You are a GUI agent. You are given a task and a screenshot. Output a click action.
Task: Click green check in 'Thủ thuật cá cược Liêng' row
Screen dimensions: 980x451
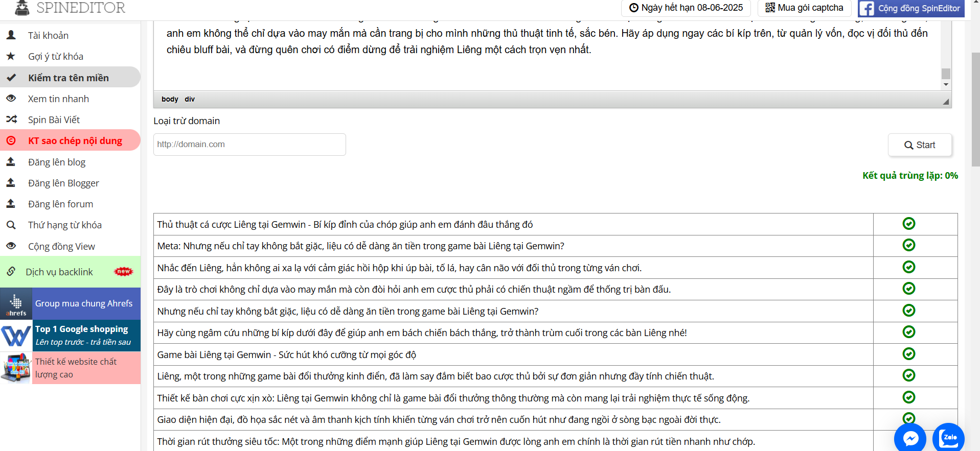tap(909, 224)
